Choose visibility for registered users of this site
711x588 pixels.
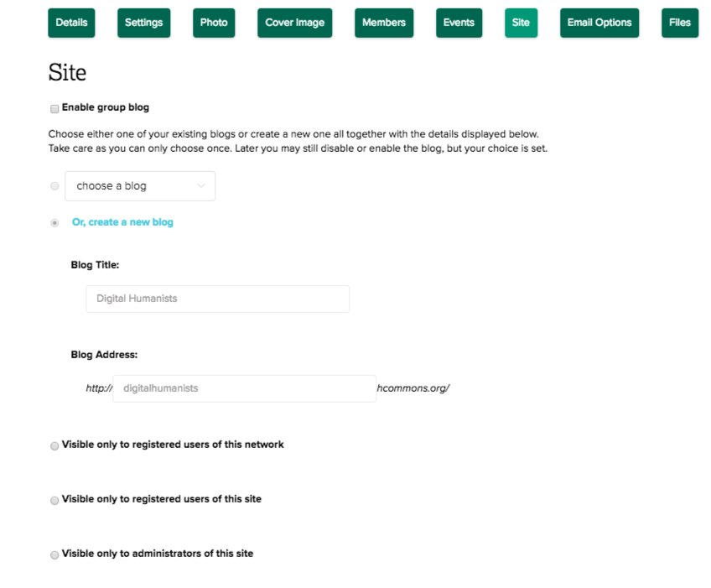(x=54, y=500)
